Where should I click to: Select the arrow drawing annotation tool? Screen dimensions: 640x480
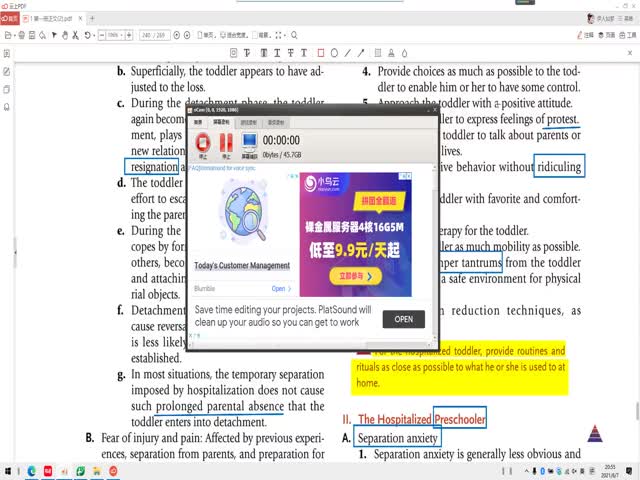pyautogui.click(x=361, y=53)
